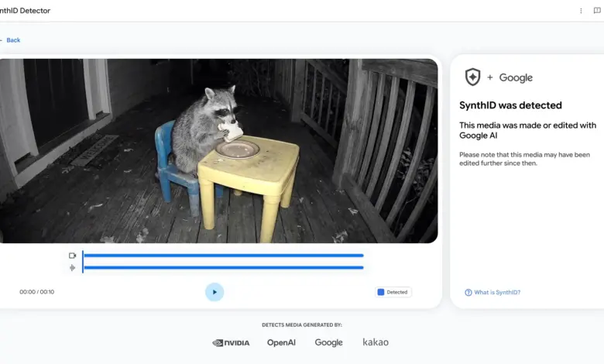Click the OpenAI logo

(281, 342)
